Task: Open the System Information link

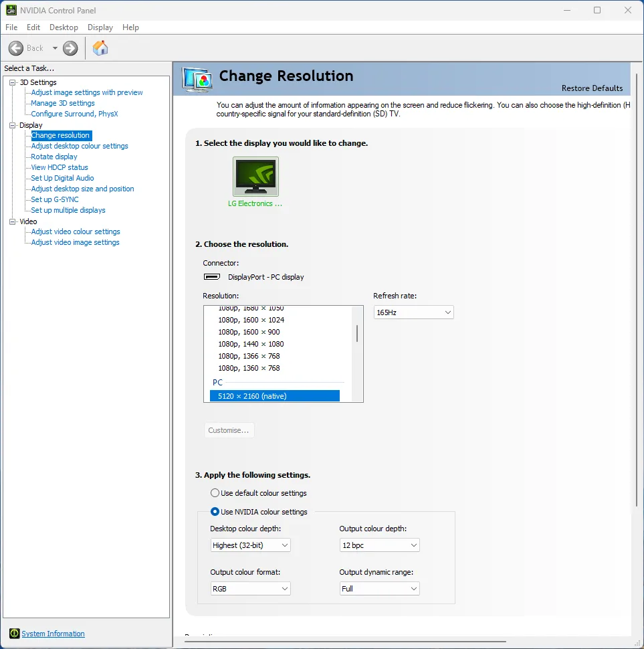Action: point(53,634)
